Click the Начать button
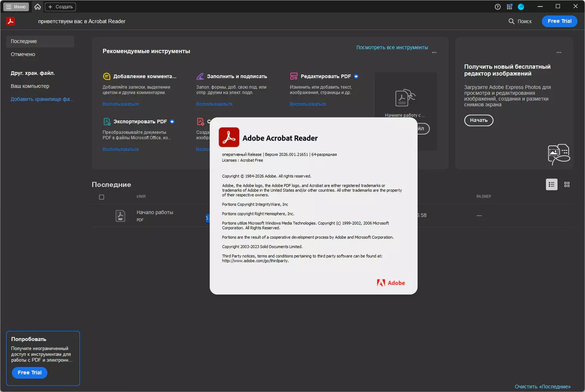The width and height of the screenshot is (585, 392). [x=479, y=120]
